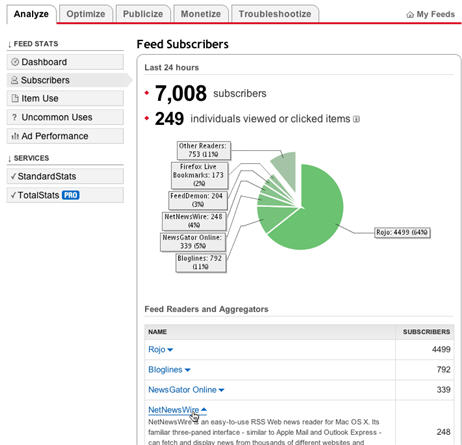Click the Uncommon Uses question mark icon
Image resolution: width=462 pixels, height=445 pixels.
click(14, 117)
